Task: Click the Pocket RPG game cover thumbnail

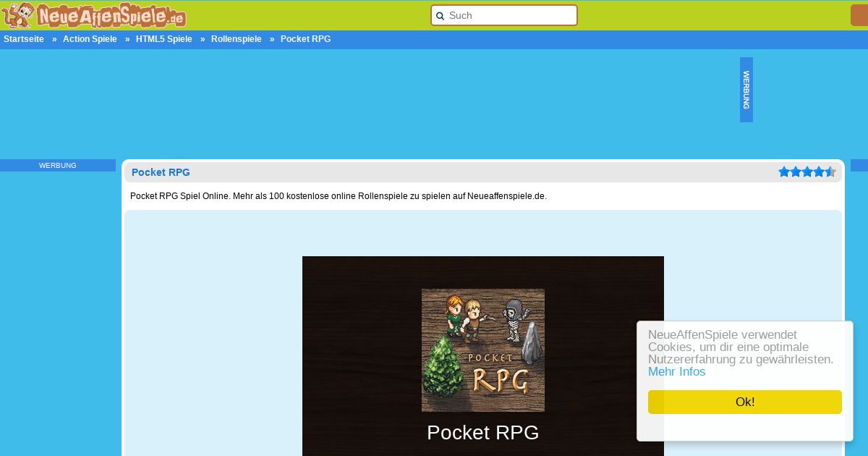Action: (x=483, y=350)
